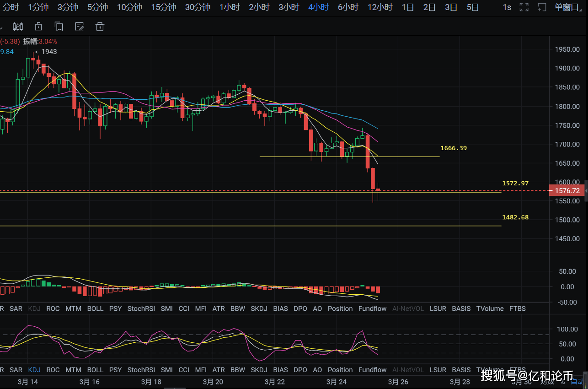
Task: Select MTM in the row under MACD pane
Action: point(73,308)
